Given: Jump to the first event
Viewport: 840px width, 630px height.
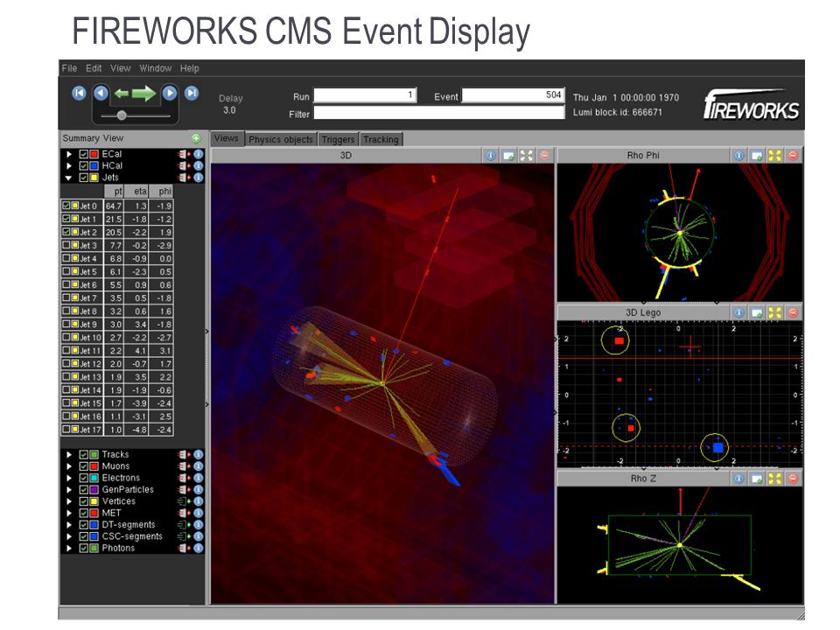Looking at the screenshot, I should pos(79,94).
